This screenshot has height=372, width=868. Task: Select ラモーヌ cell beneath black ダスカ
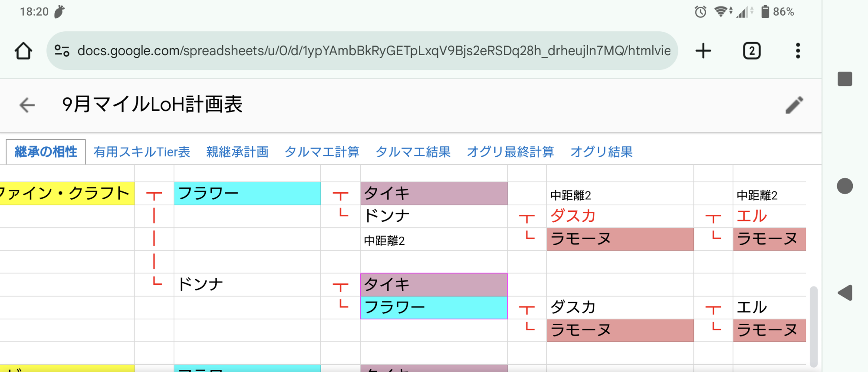pyautogui.click(x=620, y=330)
